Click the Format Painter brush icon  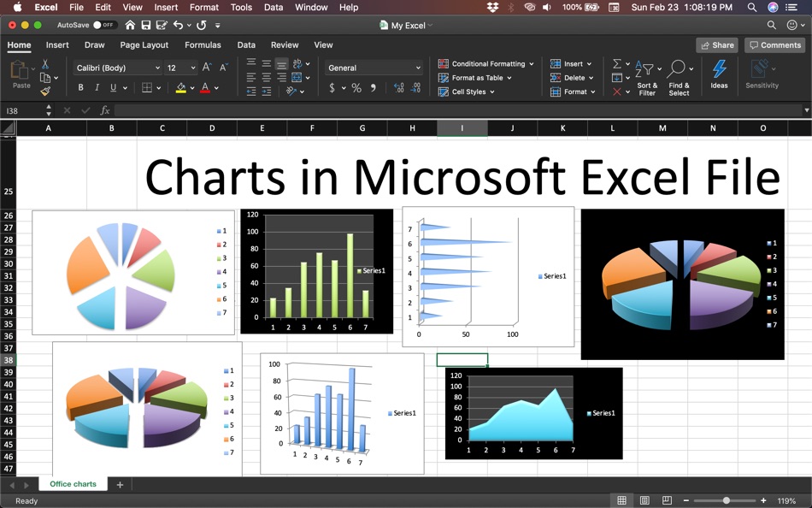[x=45, y=92]
